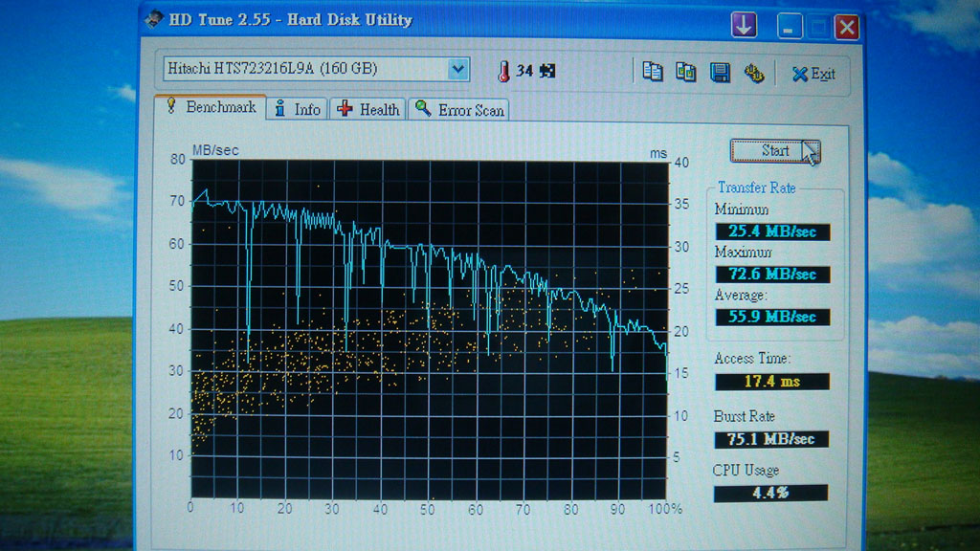Click the Burst Rate 75.1 MB/sec value

(771, 439)
